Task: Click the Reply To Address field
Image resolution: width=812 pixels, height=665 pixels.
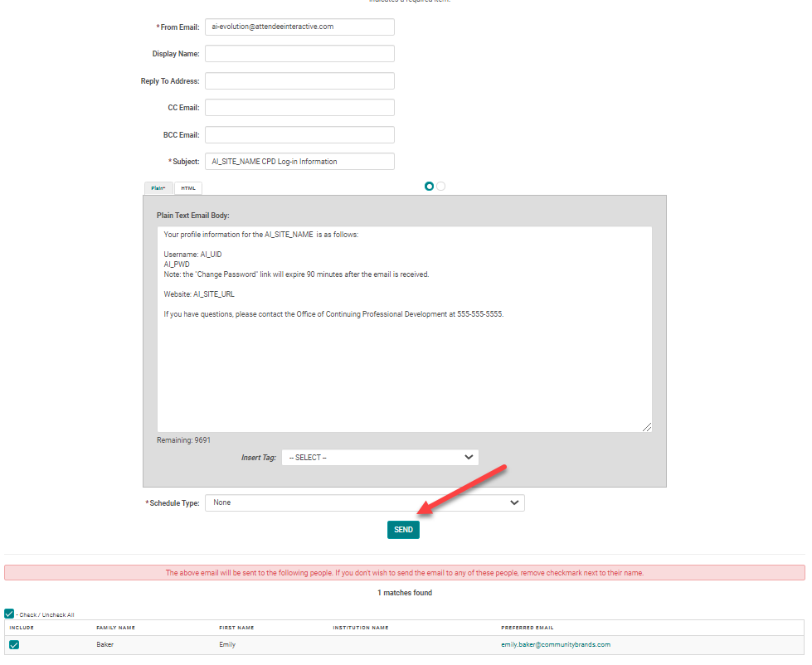Action: pos(299,81)
